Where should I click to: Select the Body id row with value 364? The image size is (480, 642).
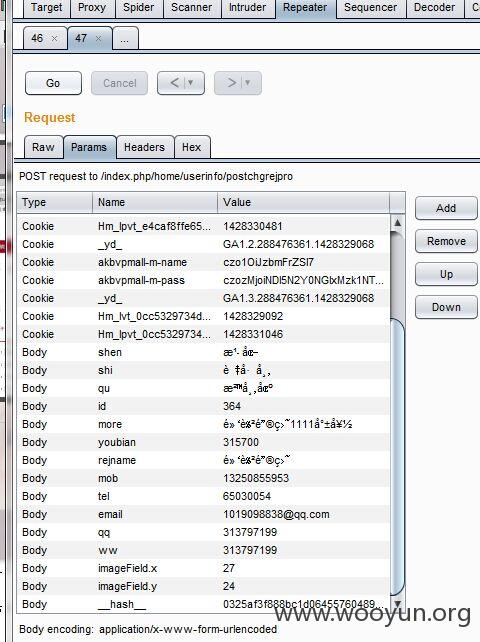pyautogui.click(x=203, y=406)
